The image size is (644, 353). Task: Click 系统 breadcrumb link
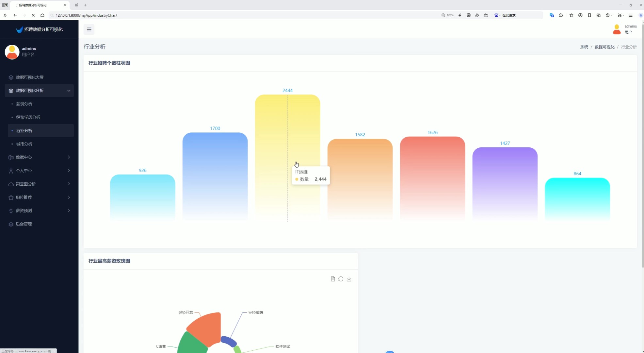click(584, 47)
